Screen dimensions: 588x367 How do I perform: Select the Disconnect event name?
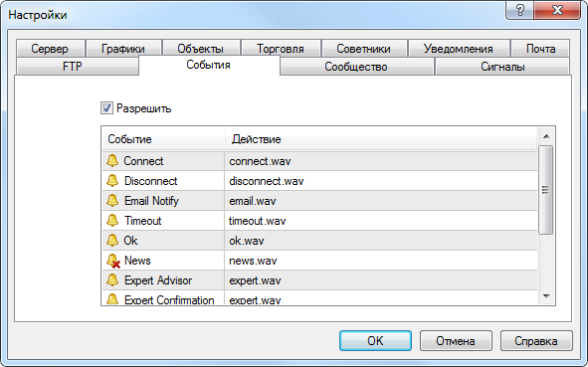point(151,181)
